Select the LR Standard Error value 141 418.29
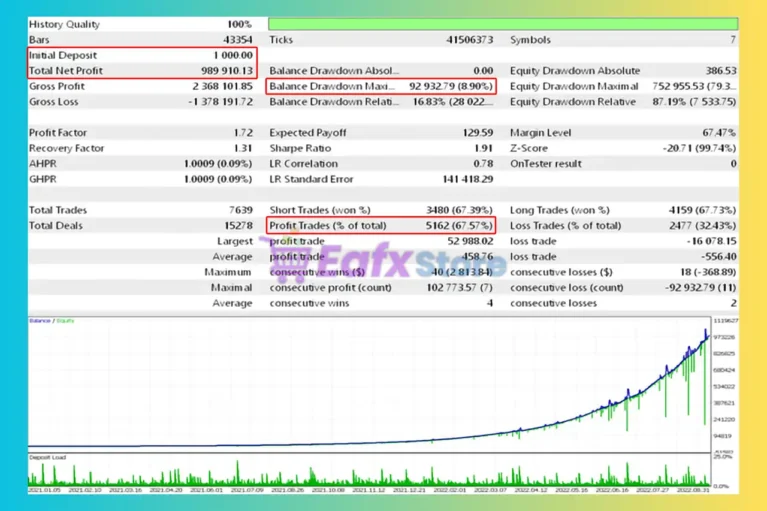The image size is (767, 511). [x=468, y=179]
